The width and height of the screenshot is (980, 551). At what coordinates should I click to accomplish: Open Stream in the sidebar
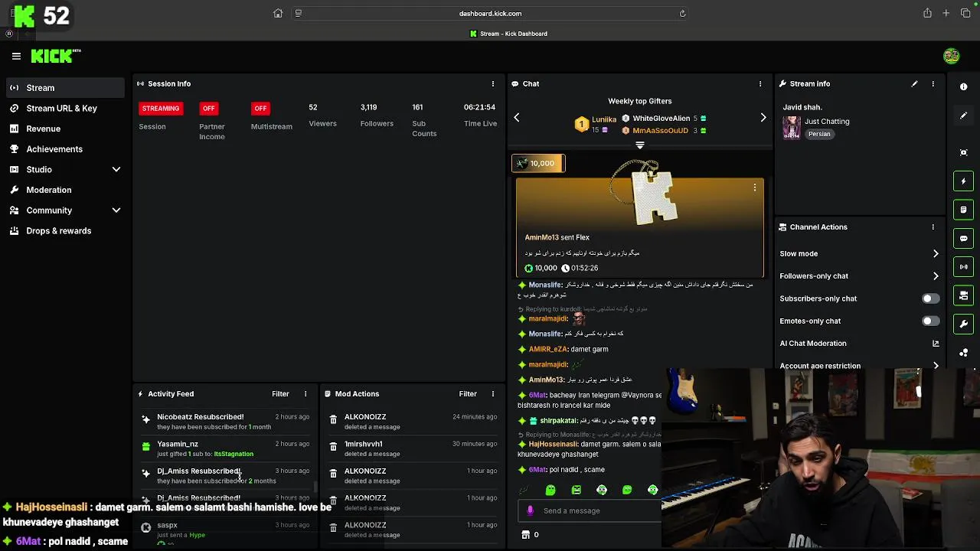click(64, 88)
